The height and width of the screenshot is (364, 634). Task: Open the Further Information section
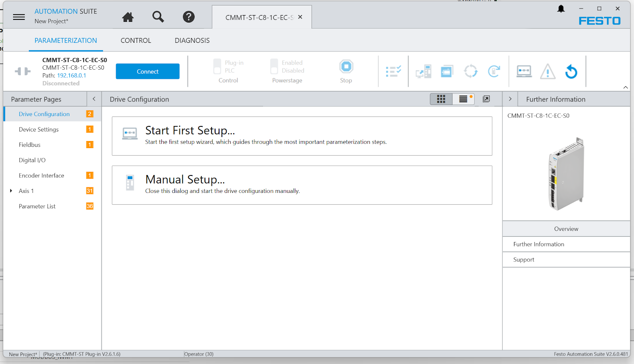pos(566,244)
